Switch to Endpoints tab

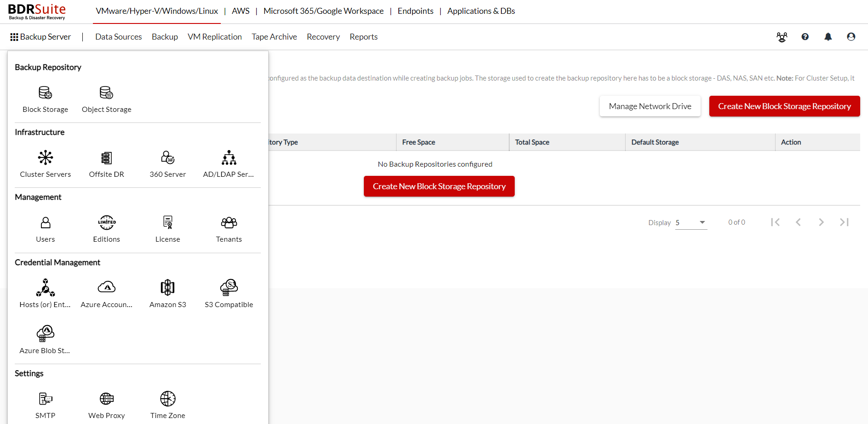(x=415, y=11)
